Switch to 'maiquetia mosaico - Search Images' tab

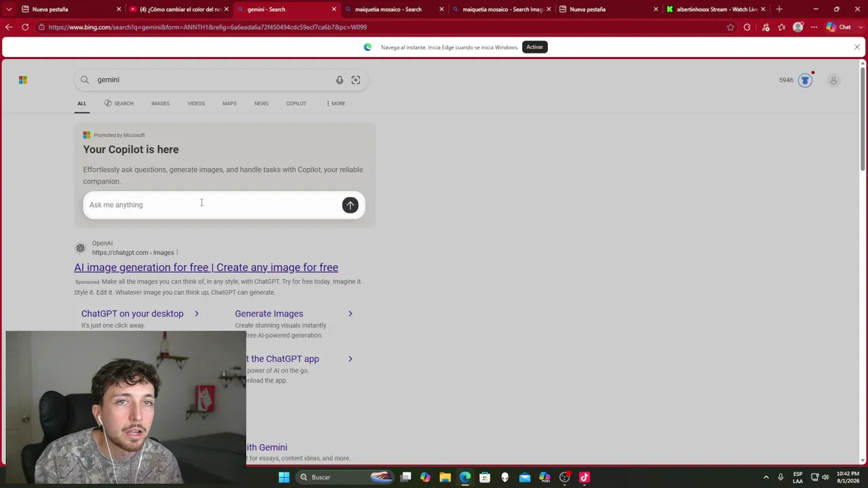point(502,9)
